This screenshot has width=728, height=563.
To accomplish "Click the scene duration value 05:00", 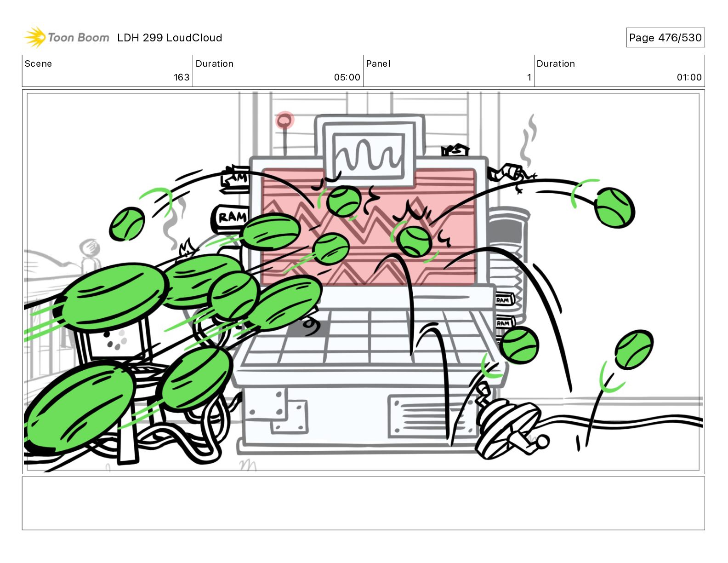I will coord(347,77).
